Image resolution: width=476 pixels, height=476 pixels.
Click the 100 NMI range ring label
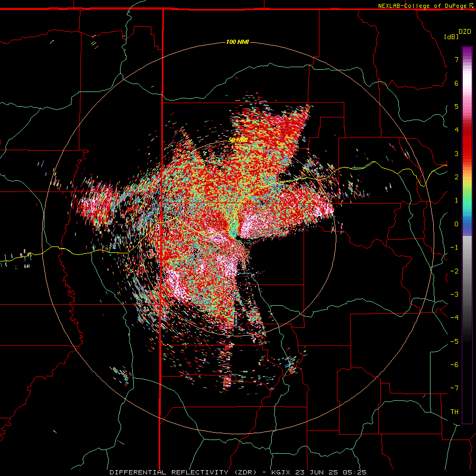[x=237, y=42]
